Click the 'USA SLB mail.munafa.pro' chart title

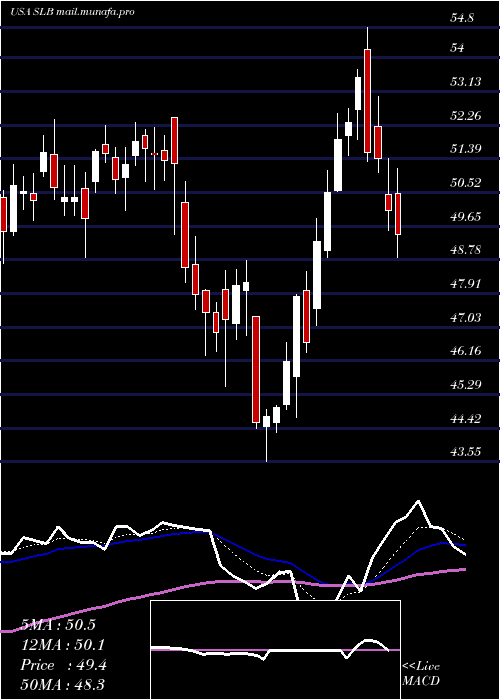point(72,12)
